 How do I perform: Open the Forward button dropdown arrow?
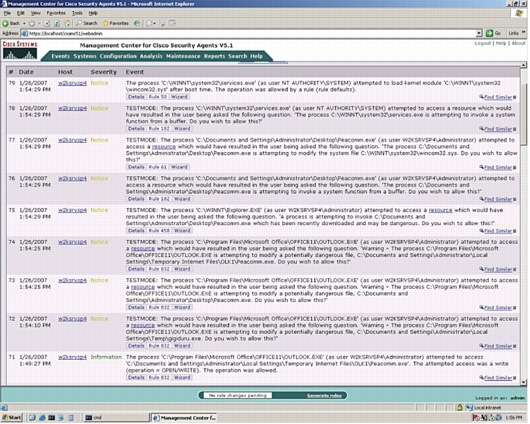[39, 23]
